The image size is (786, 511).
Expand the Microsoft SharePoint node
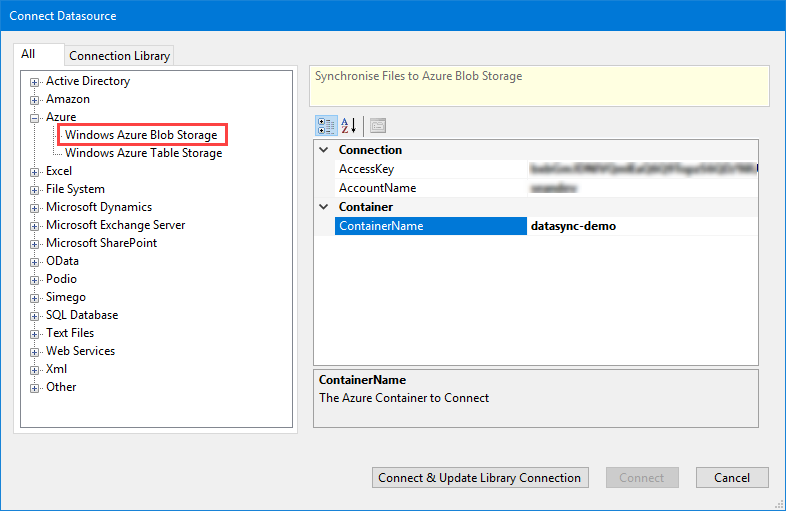point(34,245)
